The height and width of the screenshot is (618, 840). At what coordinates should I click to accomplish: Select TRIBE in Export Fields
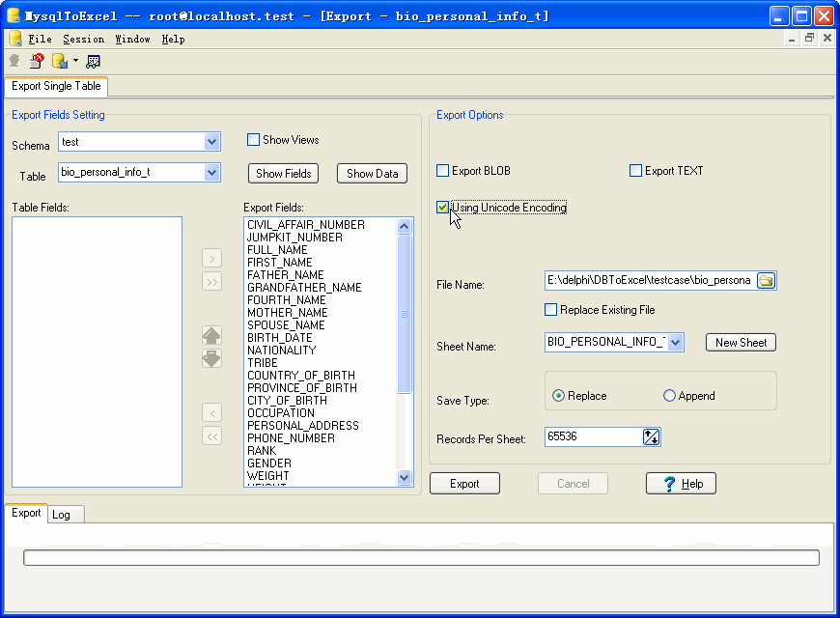263,363
